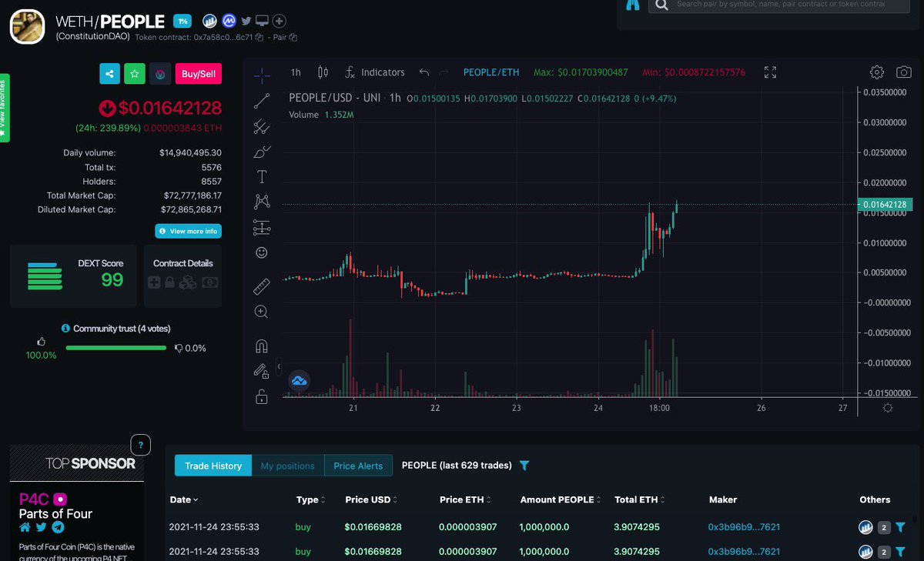The height and width of the screenshot is (561, 924).
Task: Add pair to favorites with star button
Action: pos(135,74)
